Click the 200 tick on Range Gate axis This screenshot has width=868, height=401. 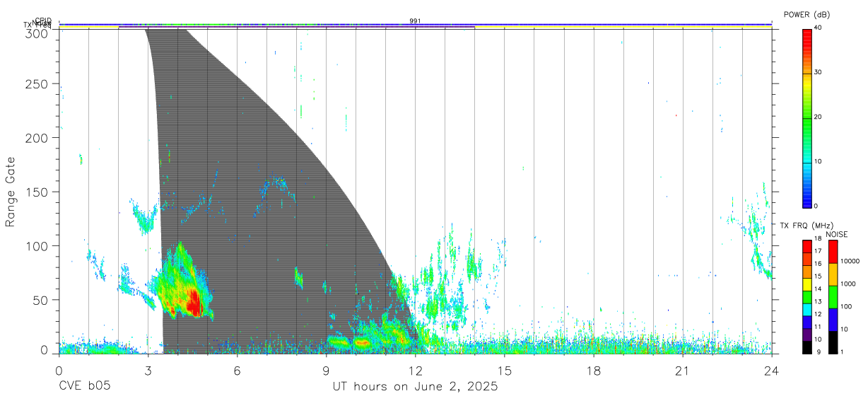click(38, 138)
